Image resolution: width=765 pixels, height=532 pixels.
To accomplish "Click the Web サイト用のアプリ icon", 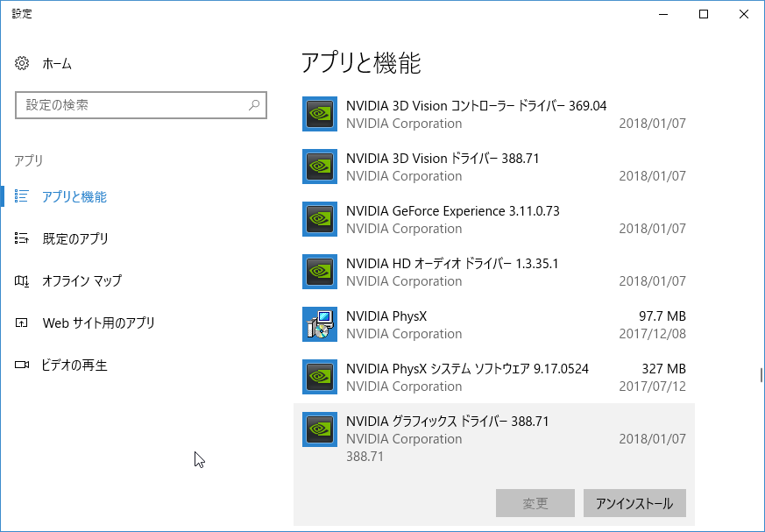I will tap(21, 323).
